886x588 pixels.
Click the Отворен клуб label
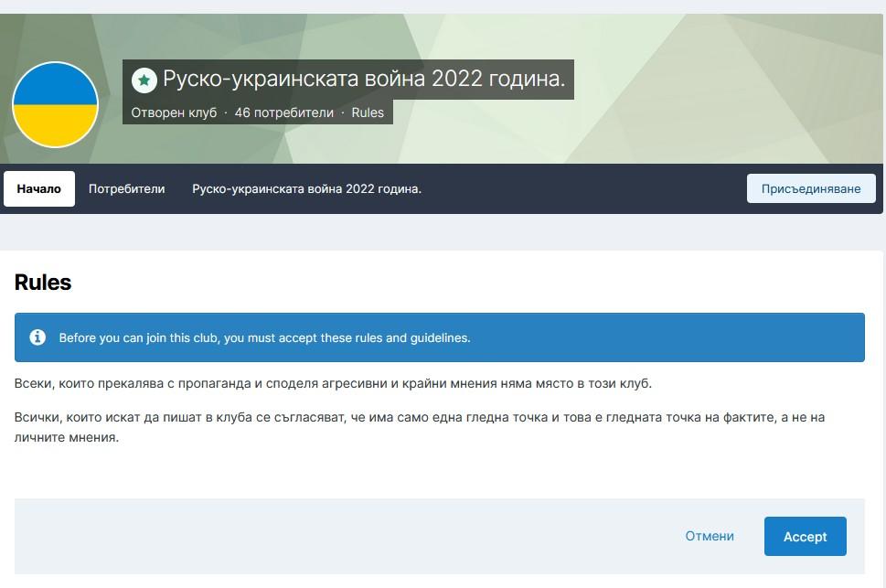pos(174,112)
